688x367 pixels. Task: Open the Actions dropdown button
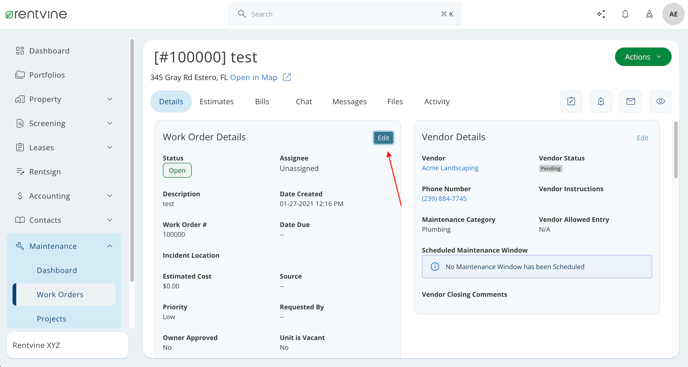pyautogui.click(x=643, y=57)
